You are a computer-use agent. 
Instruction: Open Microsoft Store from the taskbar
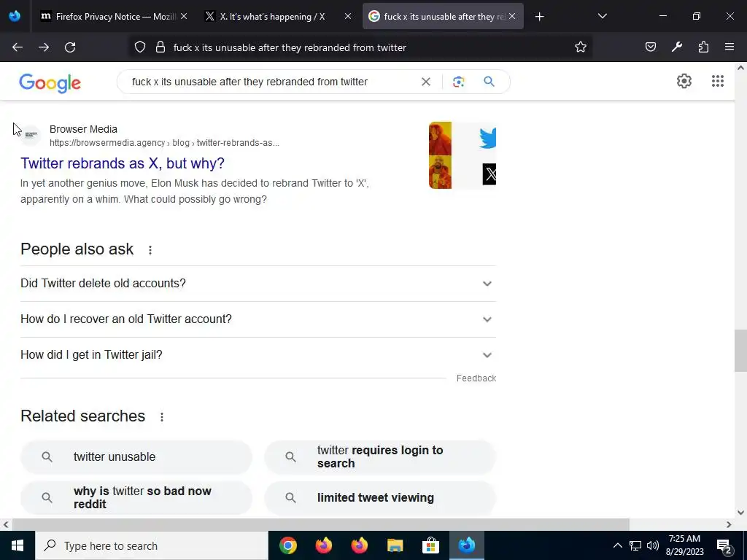tap(430, 545)
